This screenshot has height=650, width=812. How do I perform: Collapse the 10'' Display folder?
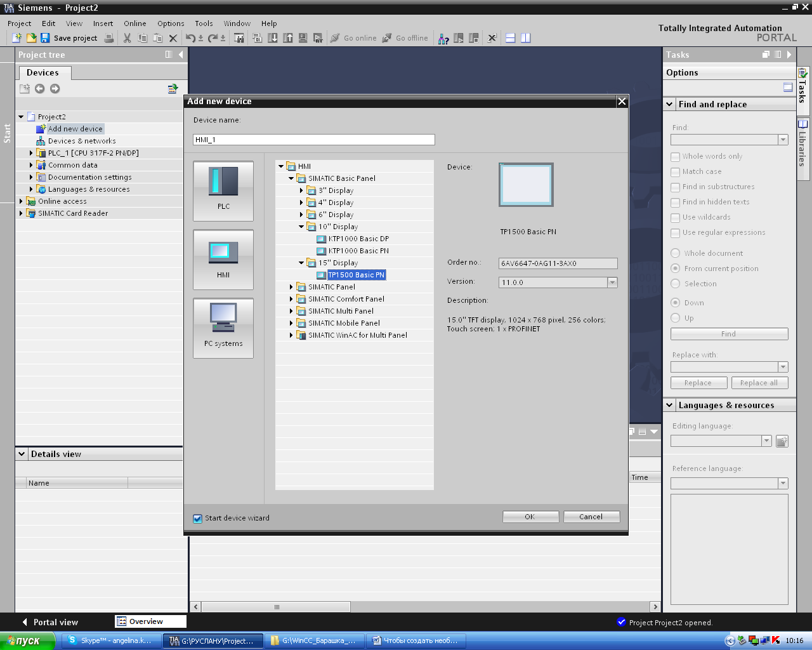[301, 227]
